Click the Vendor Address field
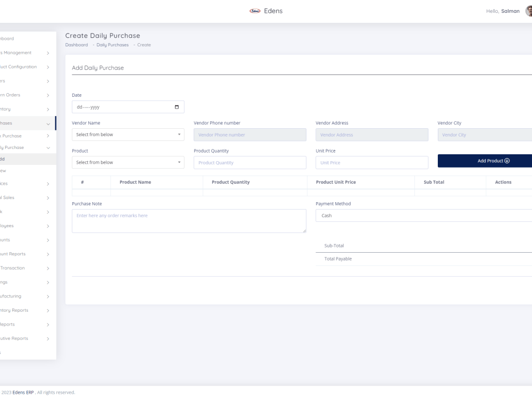Viewport: 532px width, 399px height. (372, 135)
